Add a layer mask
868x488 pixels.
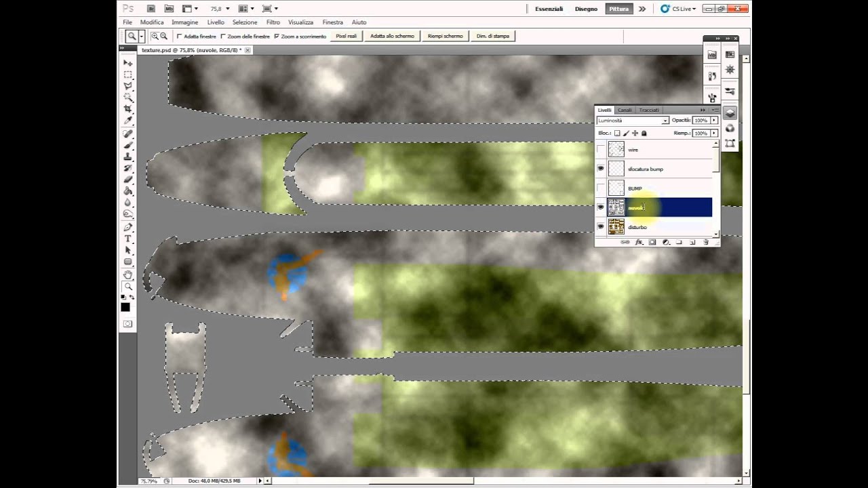652,242
